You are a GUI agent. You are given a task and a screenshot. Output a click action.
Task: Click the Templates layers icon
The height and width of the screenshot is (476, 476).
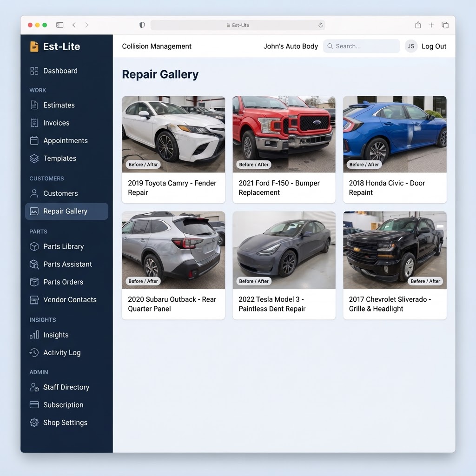point(34,158)
